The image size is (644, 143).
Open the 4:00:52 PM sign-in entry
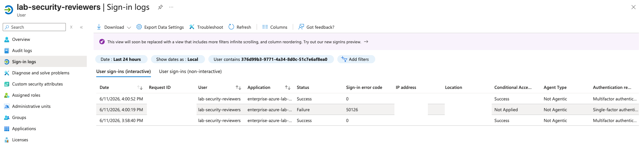pyautogui.click(x=367, y=99)
